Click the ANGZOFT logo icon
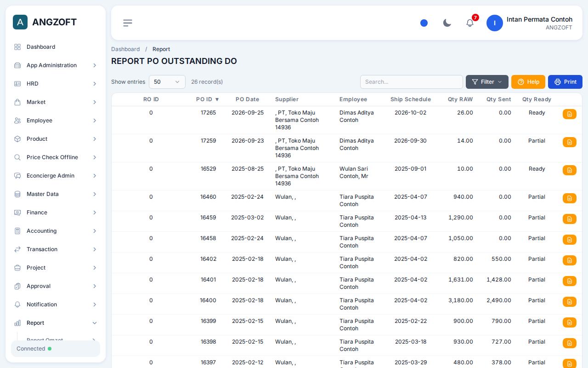The image size is (588, 368). [20, 22]
